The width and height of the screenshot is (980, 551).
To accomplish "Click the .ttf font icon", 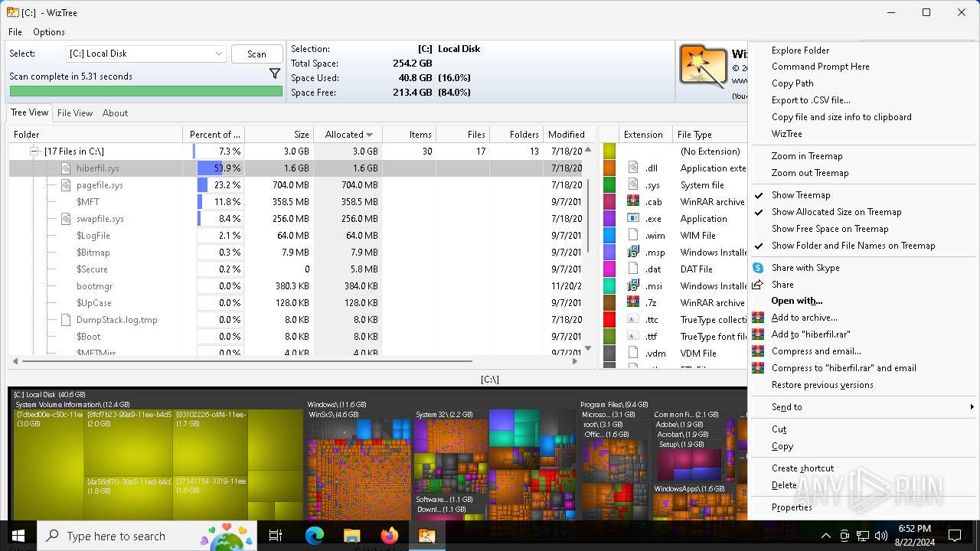I will click(633, 337).
